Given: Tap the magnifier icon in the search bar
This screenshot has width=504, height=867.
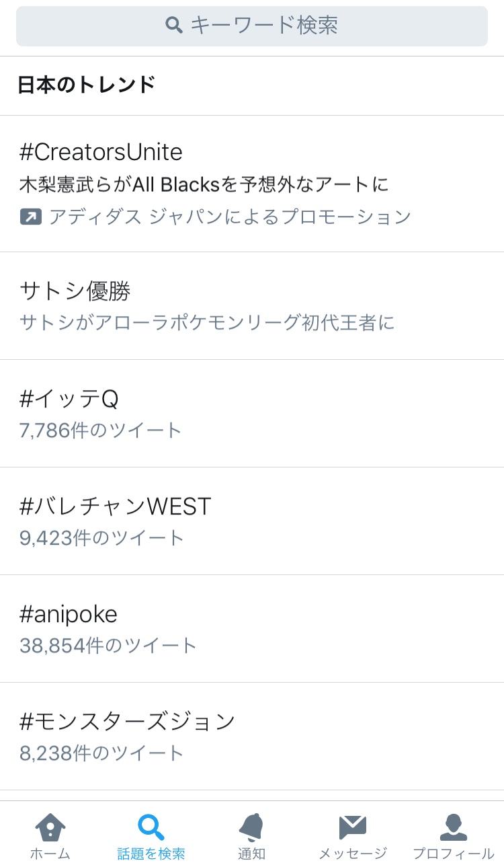Looking at the screenshot, I should tap(174, 26).
